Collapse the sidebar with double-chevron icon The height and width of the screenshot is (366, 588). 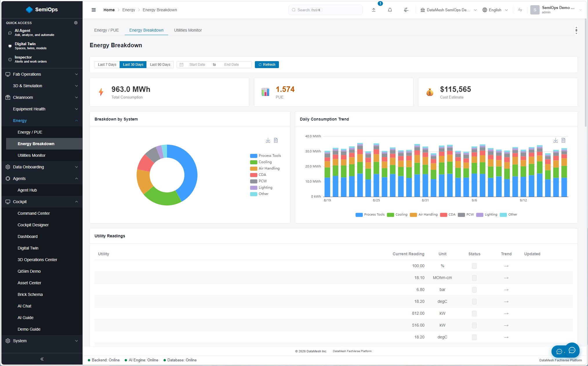pos(42,359)
